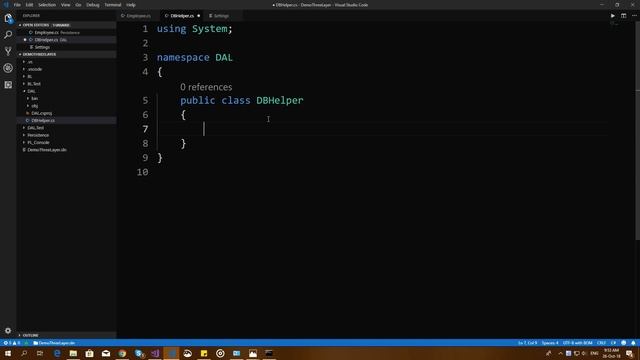Image resolution: width=640 pixels, height=360 pixels.
Task: Open the Terminal menu
Action: coord(113,5)
